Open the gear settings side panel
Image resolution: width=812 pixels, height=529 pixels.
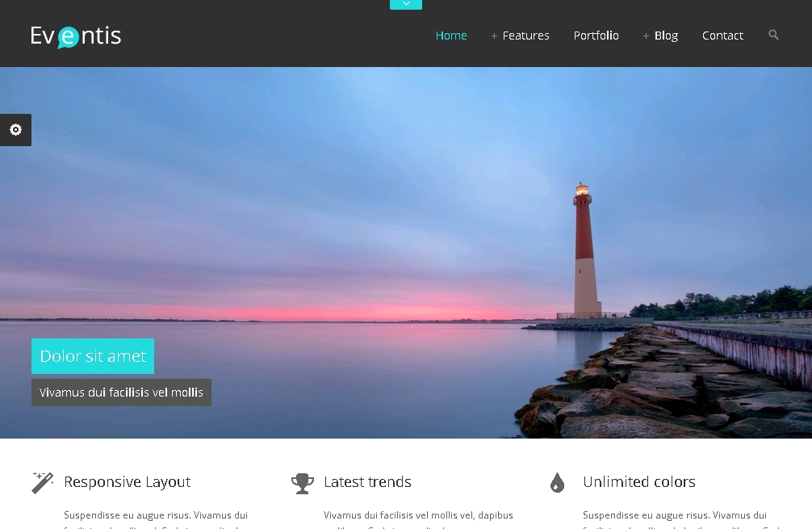pyautogui.click(x=15, y=130)
